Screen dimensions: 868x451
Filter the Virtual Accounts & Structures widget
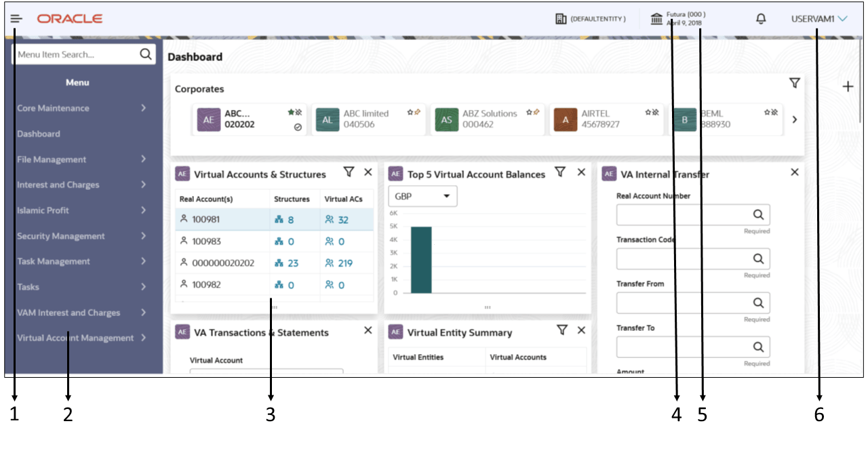point(349,172)
